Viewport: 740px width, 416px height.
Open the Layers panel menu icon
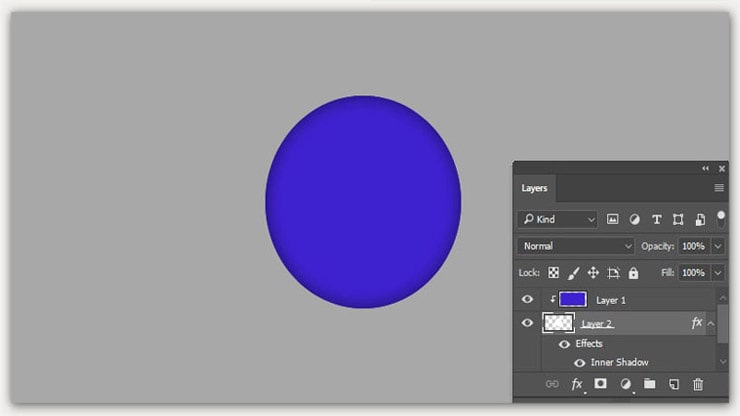719,188
